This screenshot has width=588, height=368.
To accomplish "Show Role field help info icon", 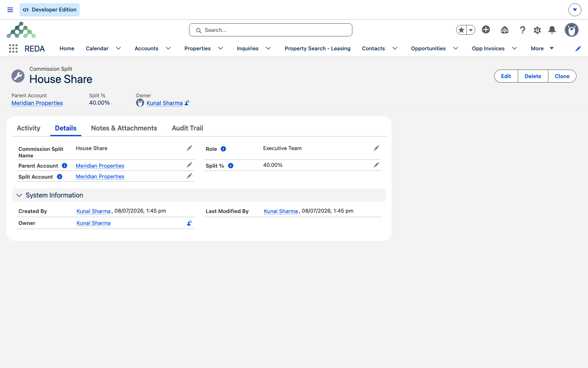I will [223, 149].
